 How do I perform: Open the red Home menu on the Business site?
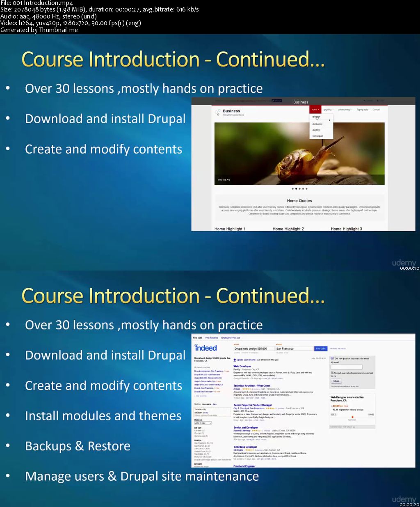[315, 110]
